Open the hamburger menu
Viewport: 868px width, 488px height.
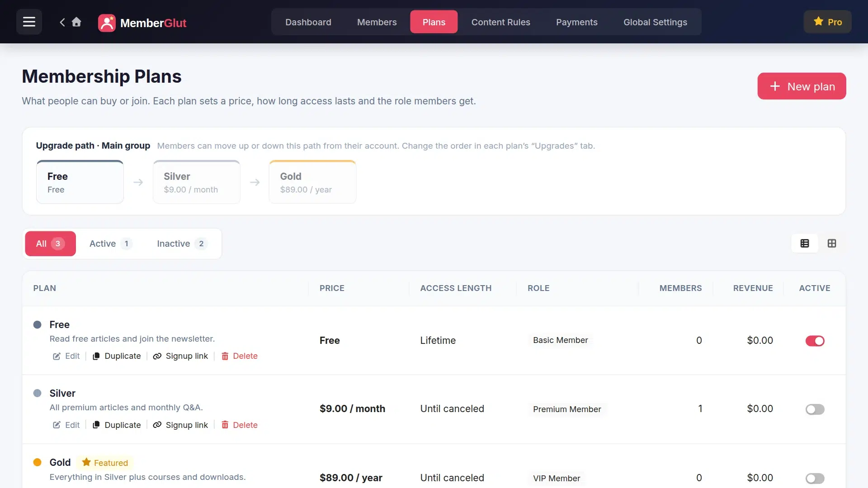click(x=29, y=22)
